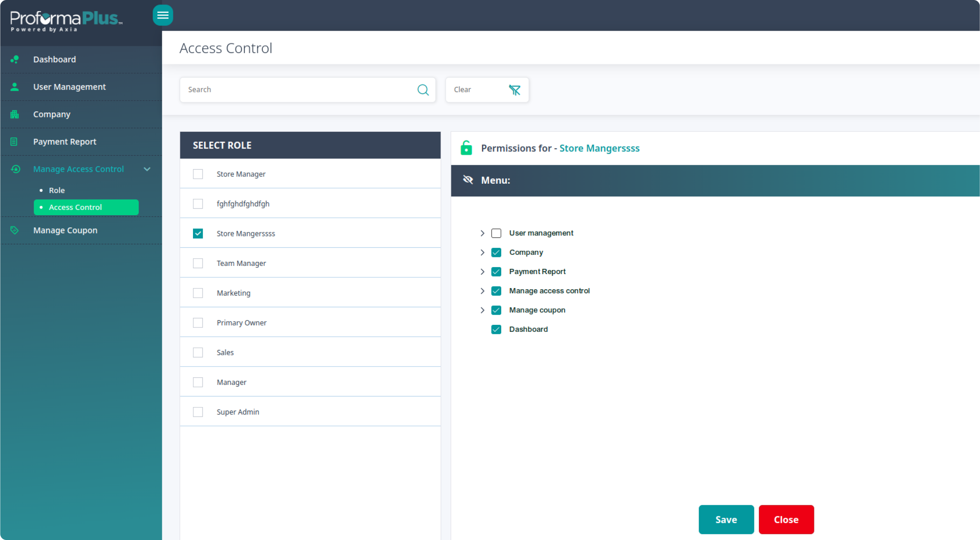Click the clear filter funnel icon
Viewport: 980px width, 540px height.
coord(514,90)
